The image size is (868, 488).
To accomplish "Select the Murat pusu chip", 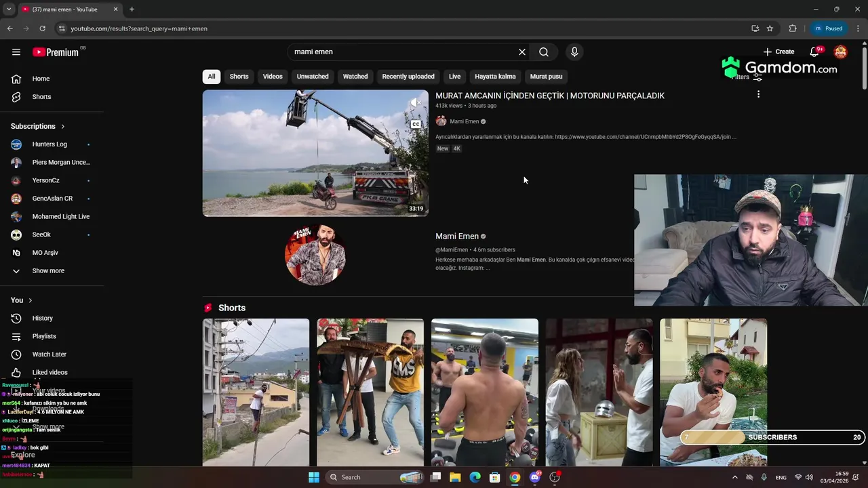I will coord(546,77).
